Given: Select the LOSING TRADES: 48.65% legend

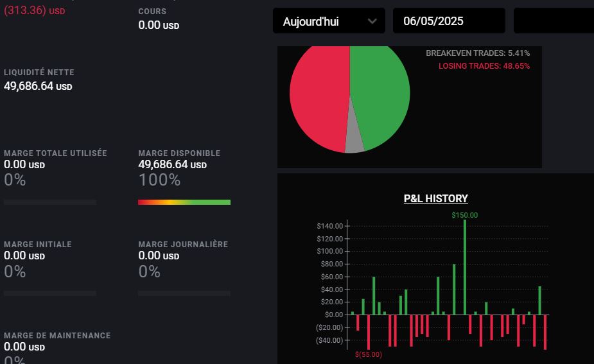Looking at the screenshot, I should pos(484,66).
